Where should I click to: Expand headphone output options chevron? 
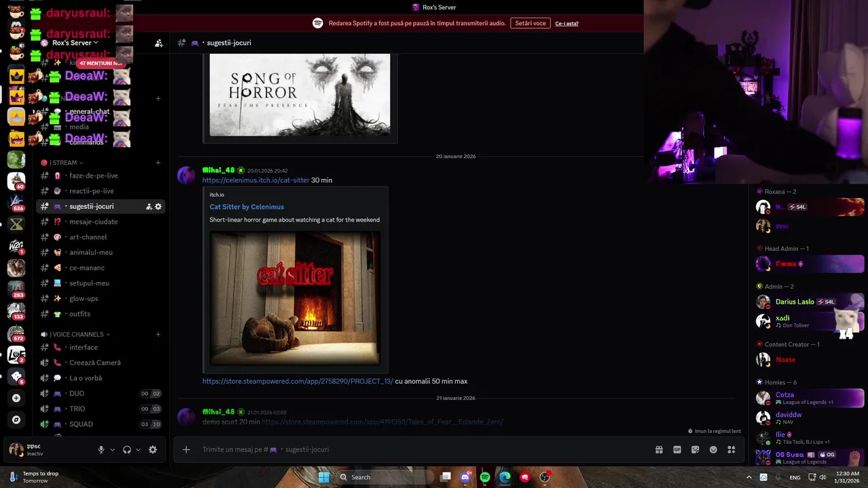click(x=138, y=449)
